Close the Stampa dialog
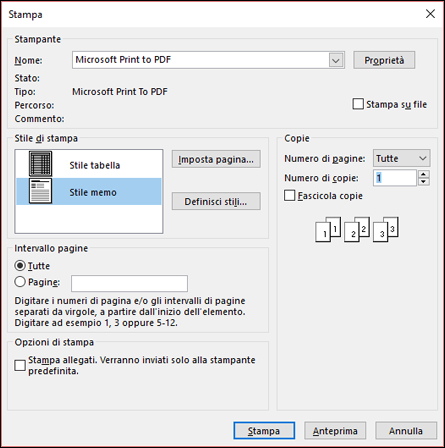Viewport: 445px width, 448px height. [430, 14]
